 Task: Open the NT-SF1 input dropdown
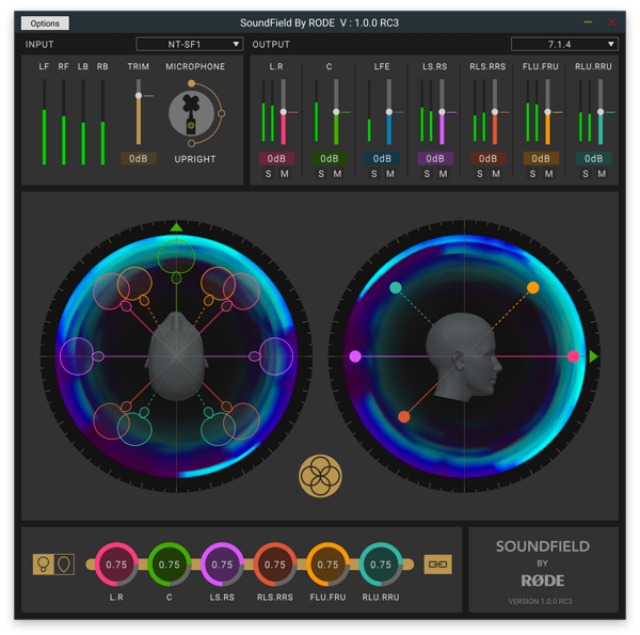(x=189, y=44)
